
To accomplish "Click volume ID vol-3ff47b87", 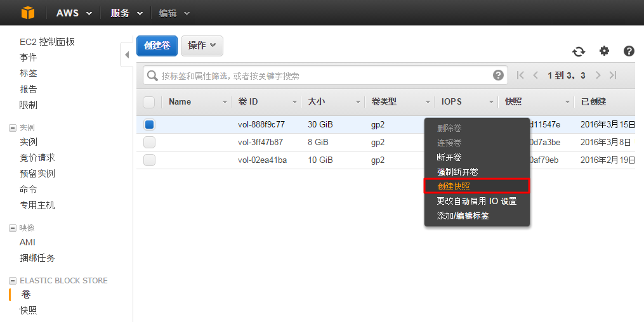I will click(x=260, y=143).
